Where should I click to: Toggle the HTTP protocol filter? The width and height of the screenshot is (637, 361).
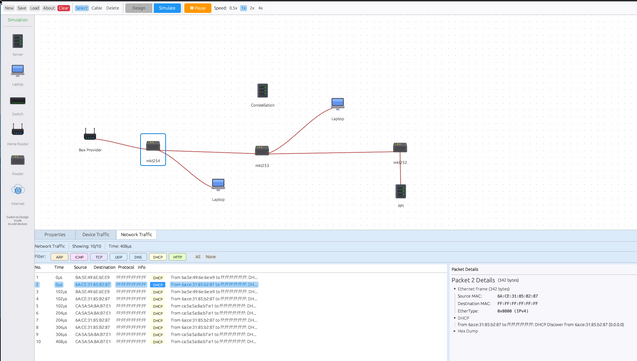click(178, 257)
